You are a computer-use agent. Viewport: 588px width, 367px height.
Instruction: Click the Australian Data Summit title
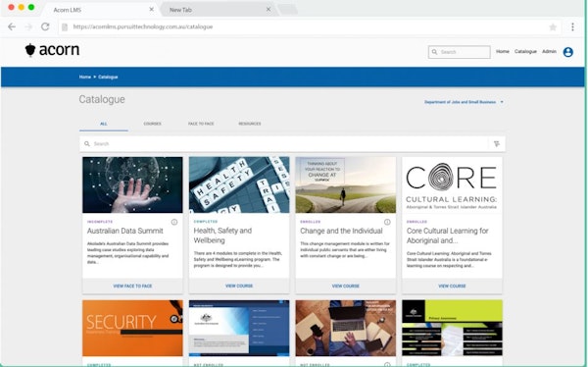click(x=124, y=231)
